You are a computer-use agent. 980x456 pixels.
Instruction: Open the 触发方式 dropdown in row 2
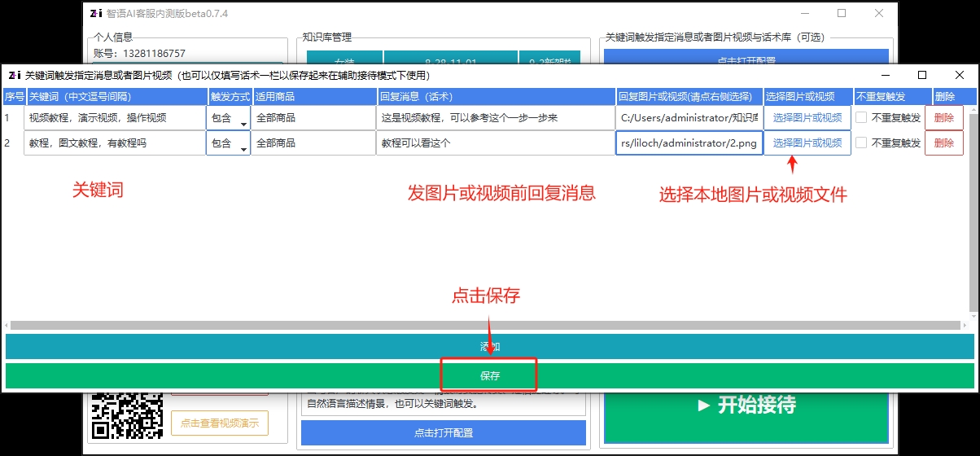(x=228, y=143)
